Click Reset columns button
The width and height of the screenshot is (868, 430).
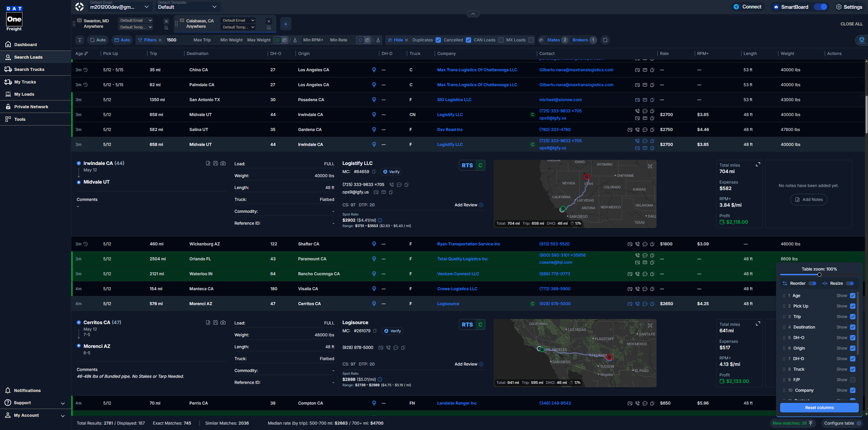coord(819,408)
